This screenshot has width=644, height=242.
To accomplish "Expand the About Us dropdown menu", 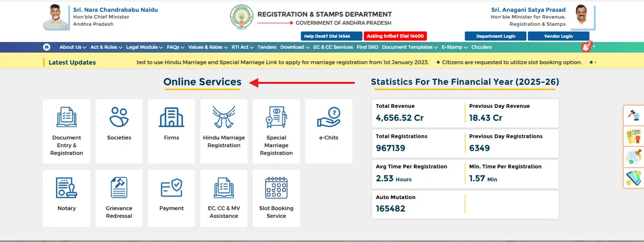I will 73,47.
